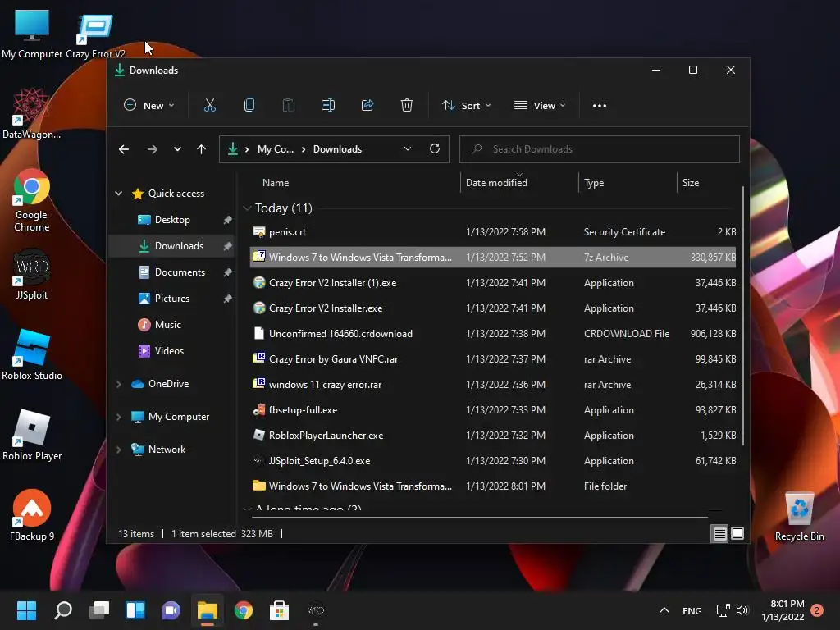Select Pictures in navigation pane
The width and height of the screenshot is (840, 630).
(x=171, y=299)
